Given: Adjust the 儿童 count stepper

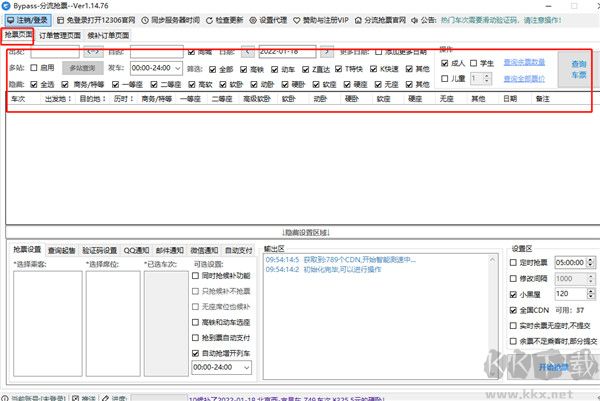Looking at the screenshot, I should [x=486, y=78].
